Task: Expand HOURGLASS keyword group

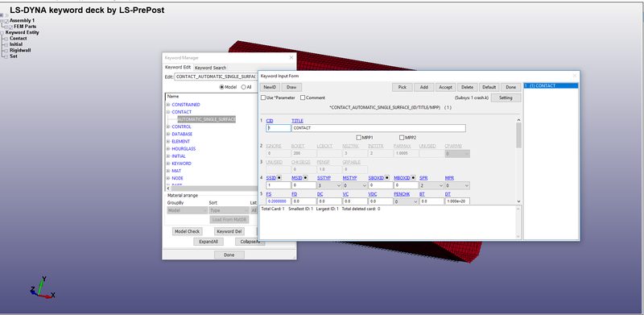Action: [168, 149]
